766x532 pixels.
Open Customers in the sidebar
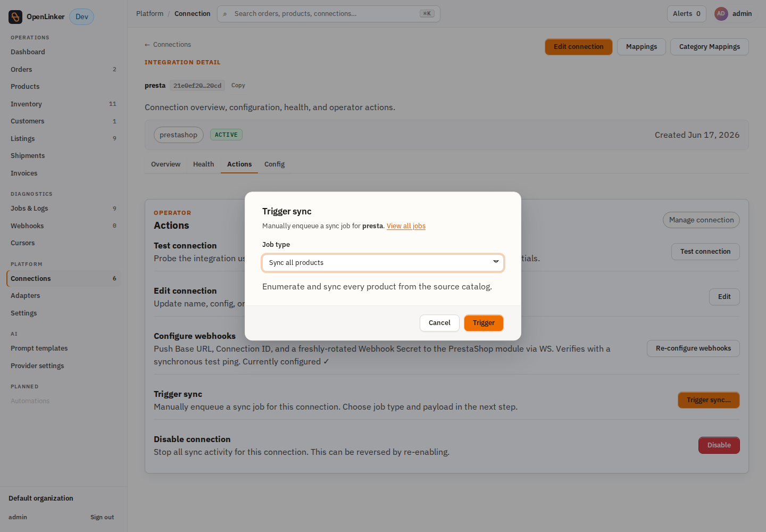tap(64, 121)
